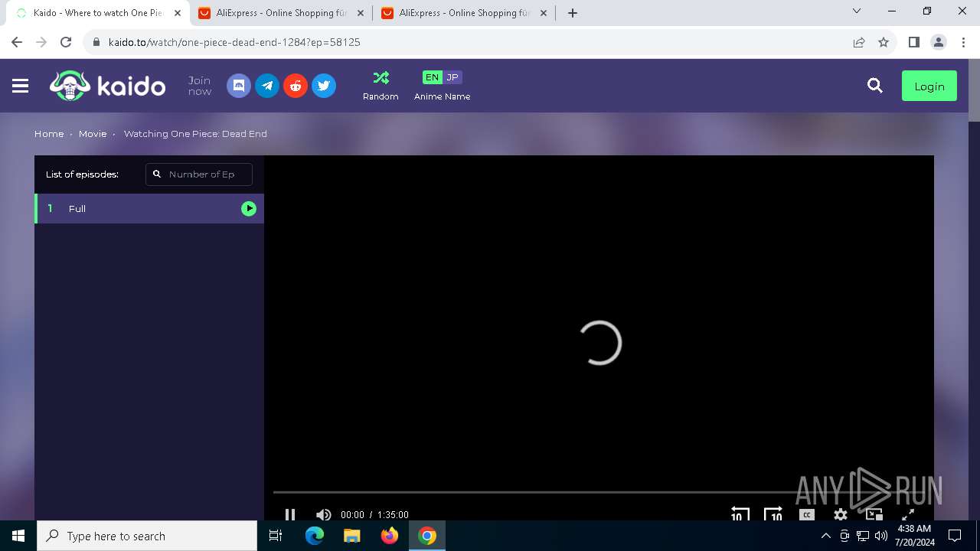Show hidden system tray icons
This screenshot has width=980, height=551.
click(x=825, y=536)
